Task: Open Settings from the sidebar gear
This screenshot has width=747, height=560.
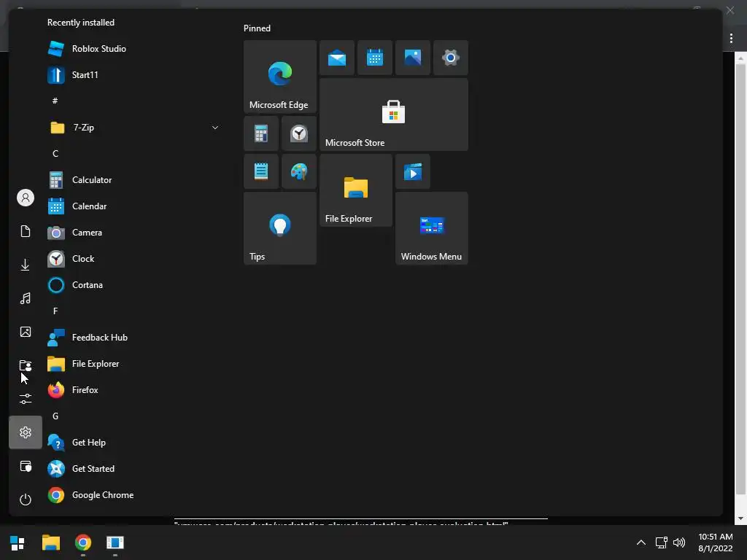Action: pos(26,432)
